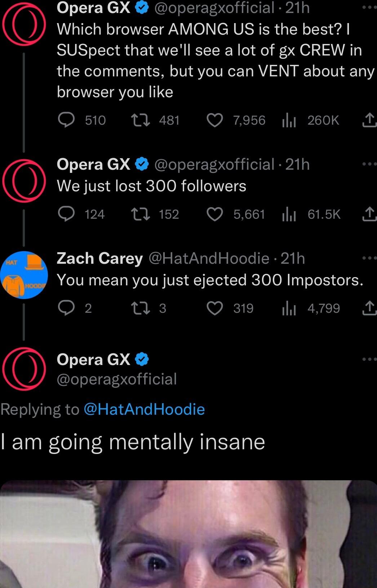Select the "21h" timestamp on Zach Carey's tweet

click(x=291, y=258)
